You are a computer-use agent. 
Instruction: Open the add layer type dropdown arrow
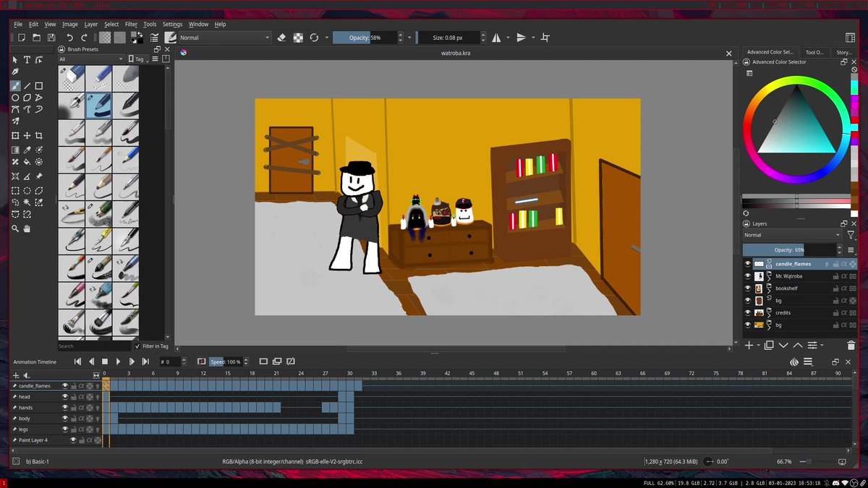pyautogui.click(x=758, y=346)
